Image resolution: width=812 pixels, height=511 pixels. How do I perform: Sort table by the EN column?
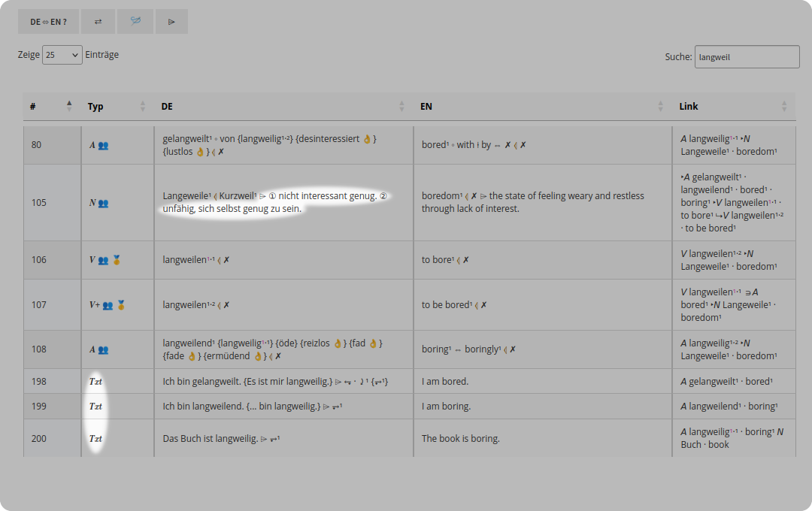click(542, 106)
